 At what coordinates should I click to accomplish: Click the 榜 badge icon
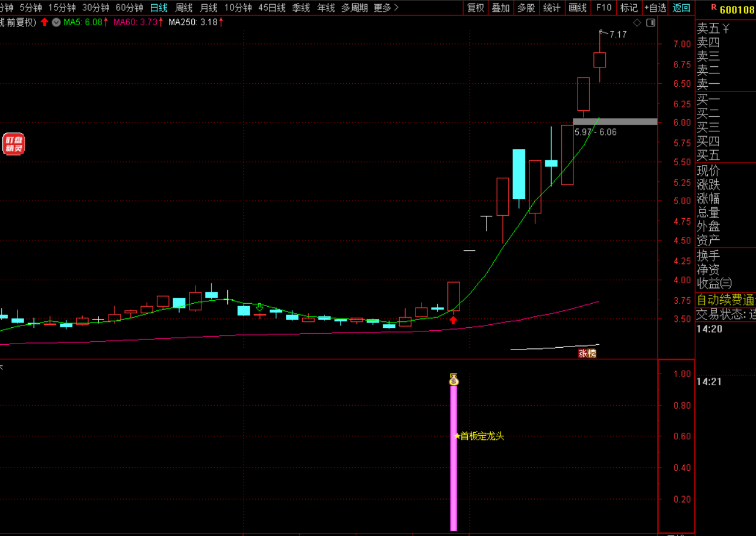click(x=592, y=353)
